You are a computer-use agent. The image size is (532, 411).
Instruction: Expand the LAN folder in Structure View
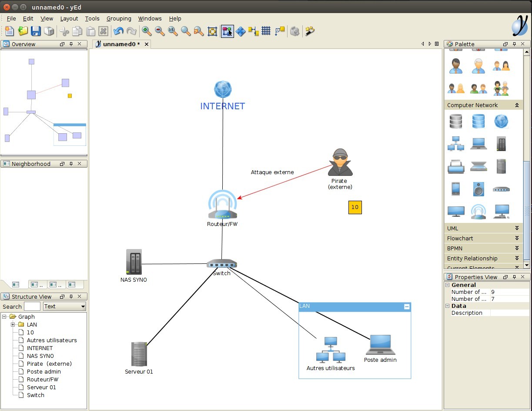[13, 325]
